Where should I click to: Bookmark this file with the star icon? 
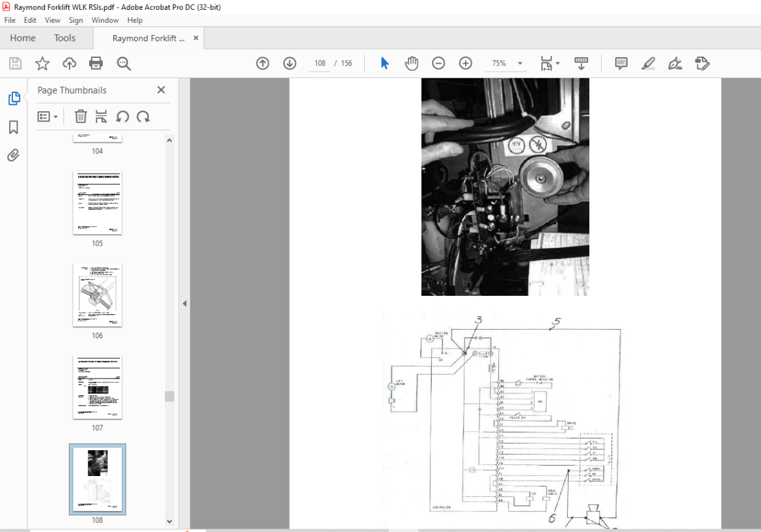[42, 63]
